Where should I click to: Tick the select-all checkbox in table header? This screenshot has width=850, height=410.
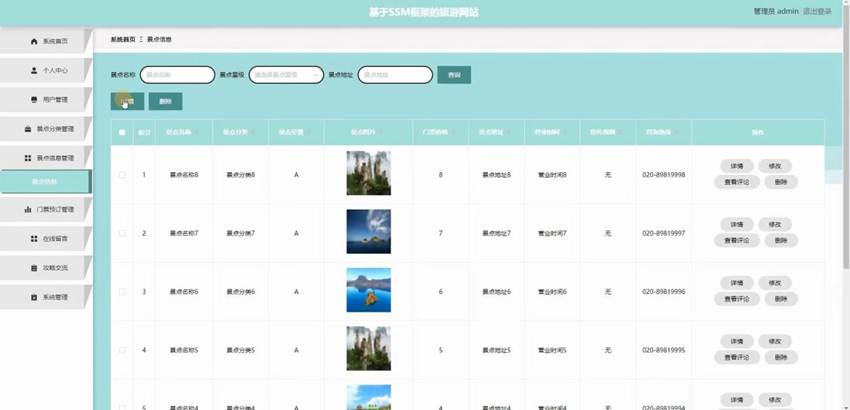[122, 132]
